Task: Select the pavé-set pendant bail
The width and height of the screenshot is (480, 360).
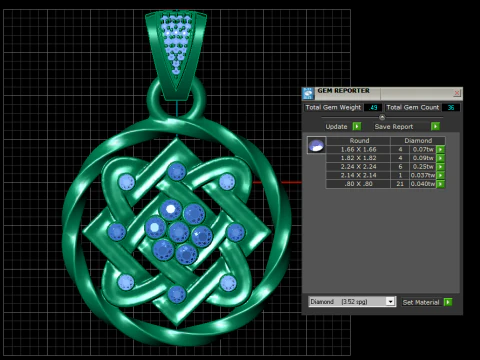Action: [x=176, y=55]
